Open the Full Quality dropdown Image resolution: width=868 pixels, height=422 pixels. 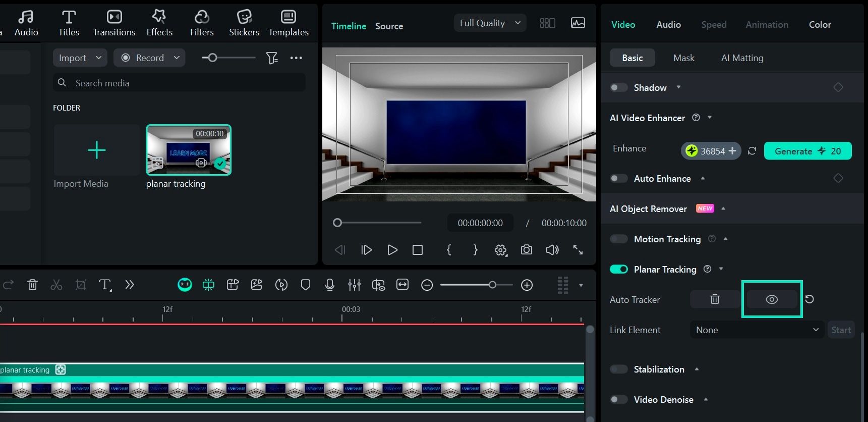tap(490, 23)
